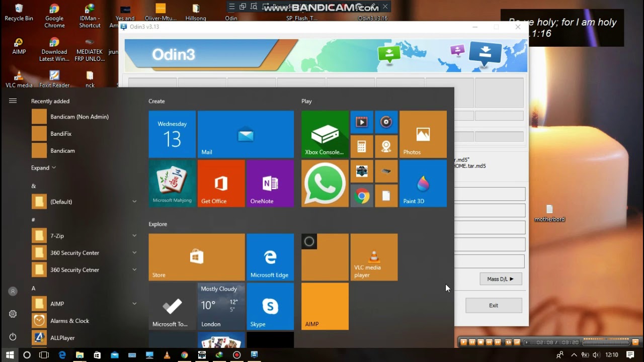The image size is (644, 362).
Task: Pause playback in AIMP mini player
Action: 472,342
